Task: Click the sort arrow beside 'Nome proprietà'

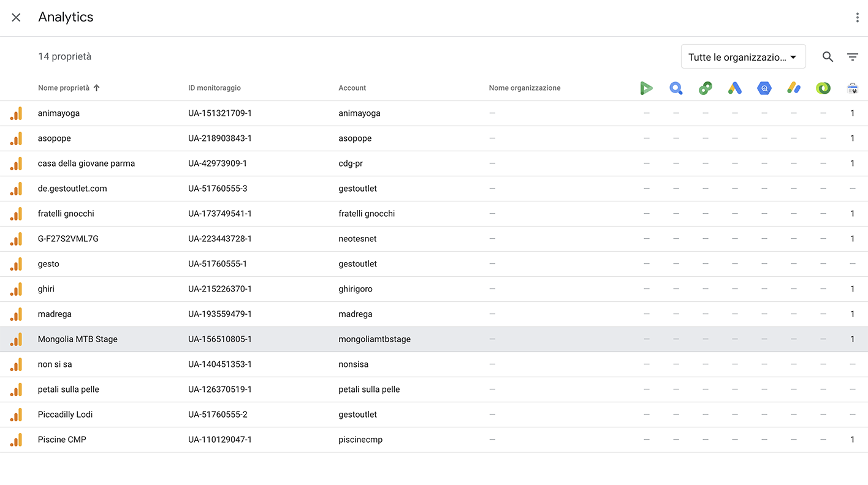Action: [x=96, y=88]
